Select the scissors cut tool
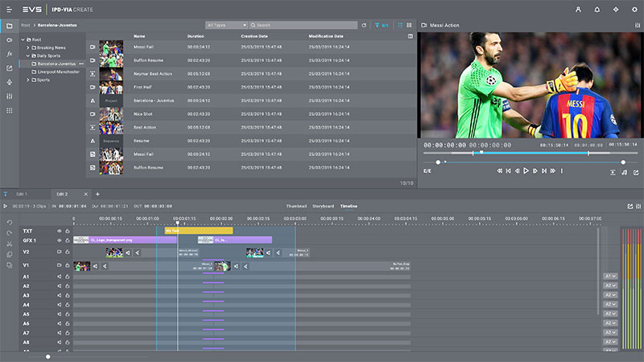This screenshot has width=644, height=362. pyautogui.click(x=10, y=244)
